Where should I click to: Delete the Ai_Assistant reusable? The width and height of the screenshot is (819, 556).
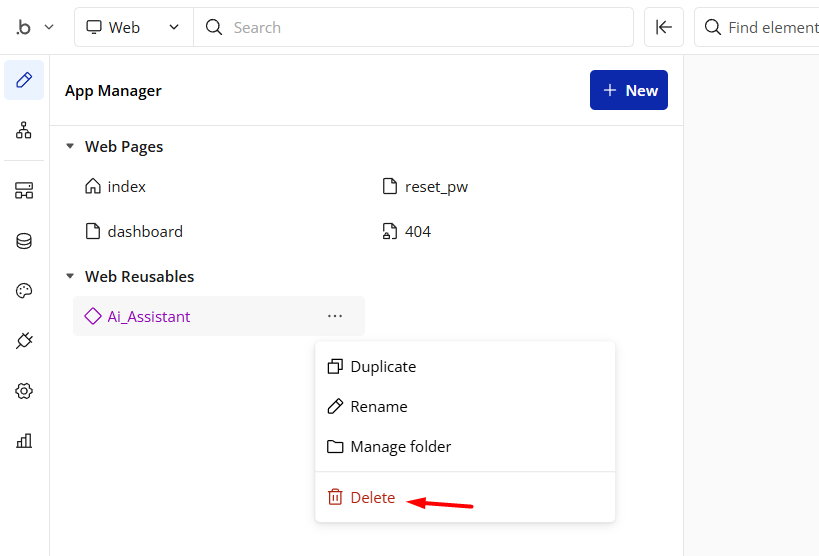(x=372, y=498)
